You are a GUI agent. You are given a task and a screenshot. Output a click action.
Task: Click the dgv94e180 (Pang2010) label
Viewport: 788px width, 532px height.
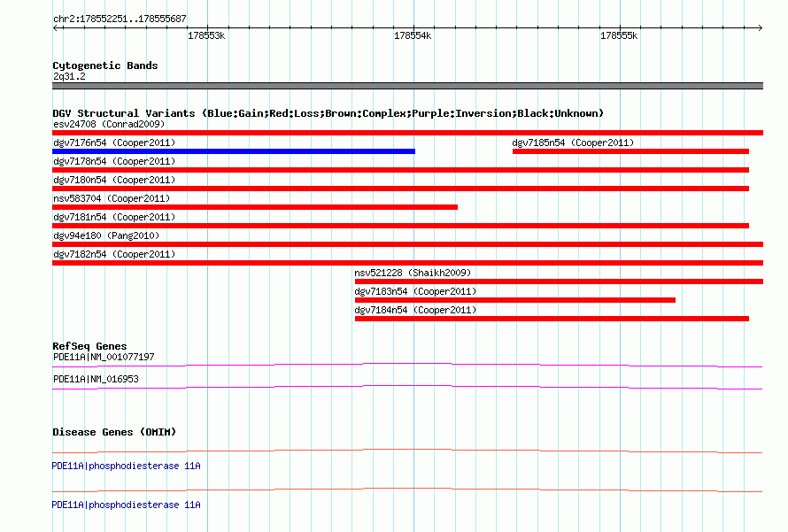coord(106,235)
